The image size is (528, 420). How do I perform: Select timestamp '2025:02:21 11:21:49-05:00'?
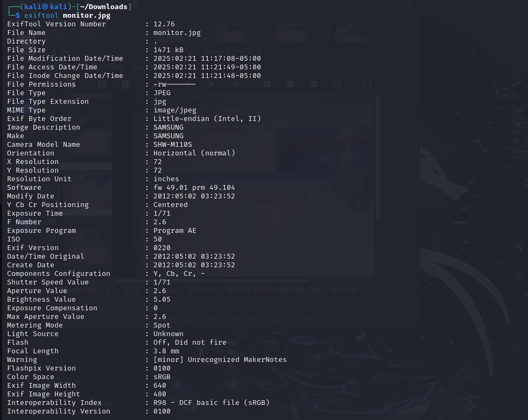(207, 67)
